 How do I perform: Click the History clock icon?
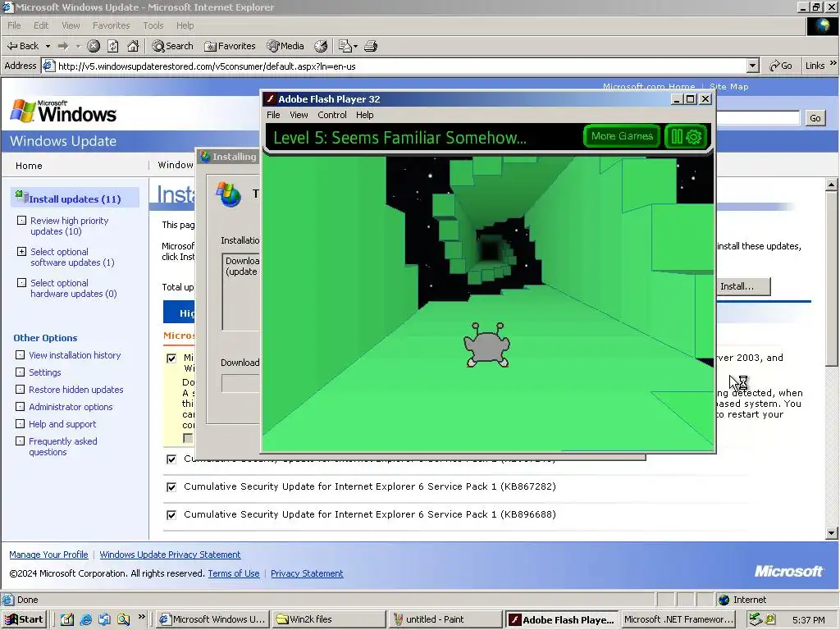(x=321, y=46)
